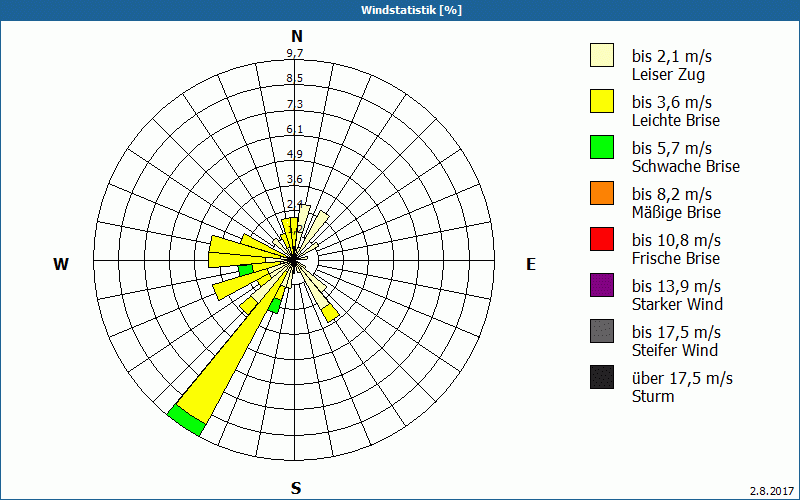
Task: Click the 9,7 ring scale value
Action: click(x=295, y=53)
